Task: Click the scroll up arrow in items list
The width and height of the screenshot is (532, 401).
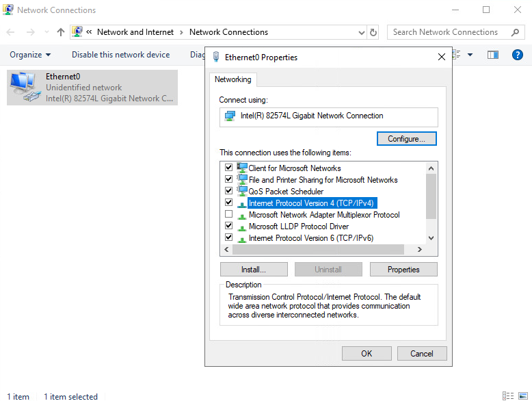Action: click(431, 168)
